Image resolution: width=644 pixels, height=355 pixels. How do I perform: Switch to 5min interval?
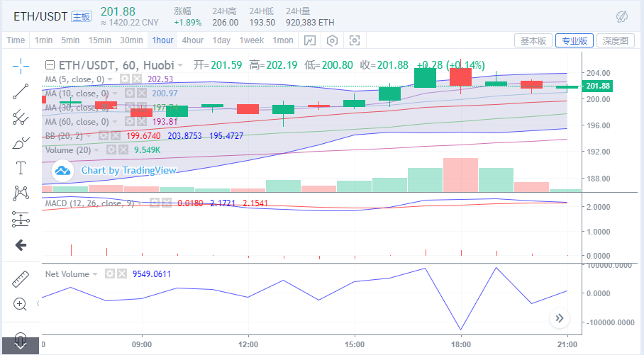coord(70,40)
